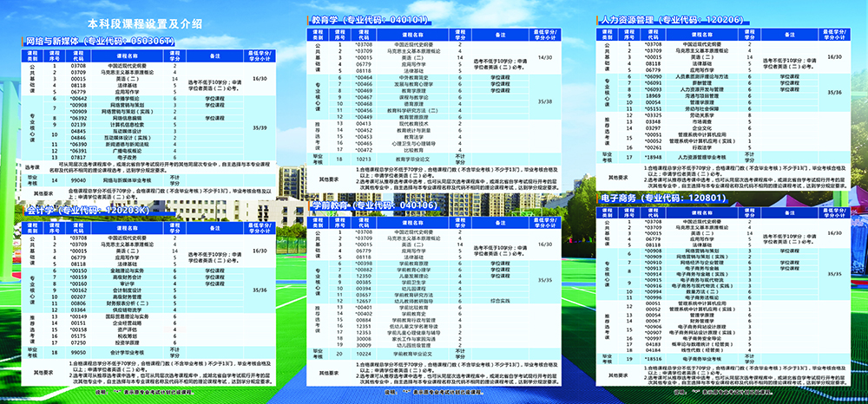
Task: Click the main title 本科段课程设置及介绍
Action: (x=145, y=24)
